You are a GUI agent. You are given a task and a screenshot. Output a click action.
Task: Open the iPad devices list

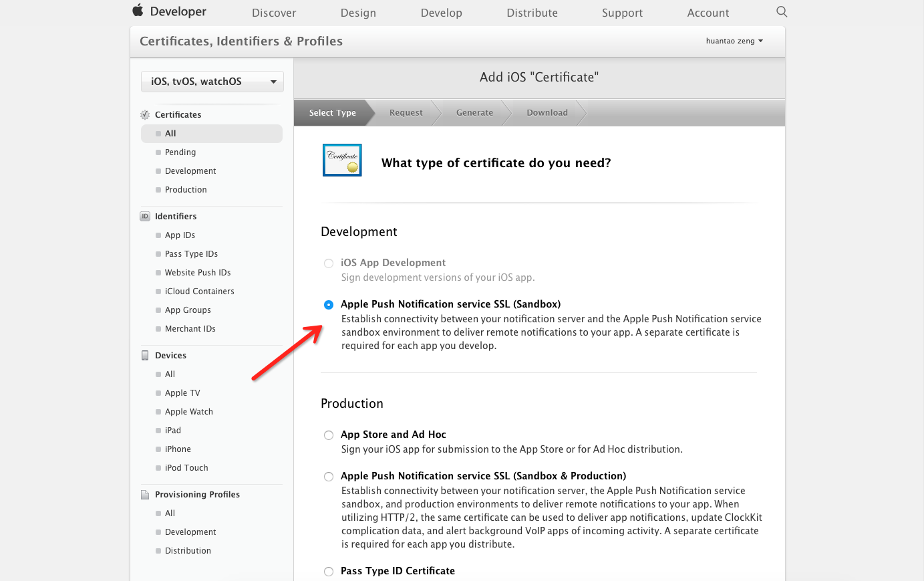click(173, 431)
